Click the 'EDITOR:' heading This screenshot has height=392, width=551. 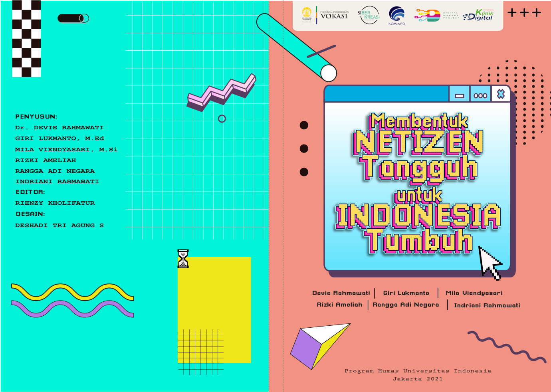point(30,192)
